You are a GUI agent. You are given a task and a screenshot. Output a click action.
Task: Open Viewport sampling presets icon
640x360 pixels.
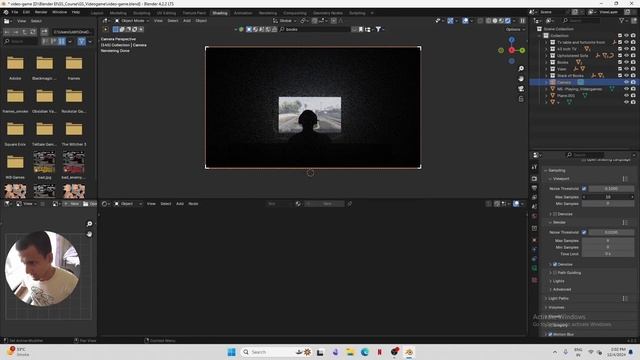625,179
